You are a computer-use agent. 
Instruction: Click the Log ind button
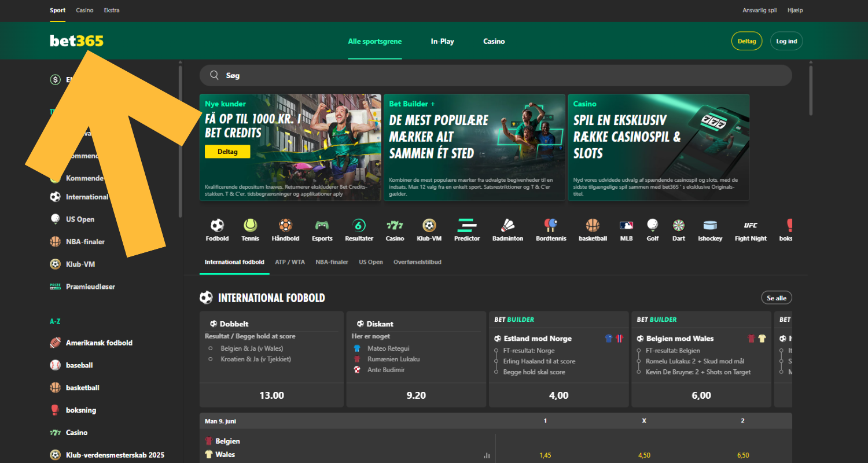tap(786, 41)
